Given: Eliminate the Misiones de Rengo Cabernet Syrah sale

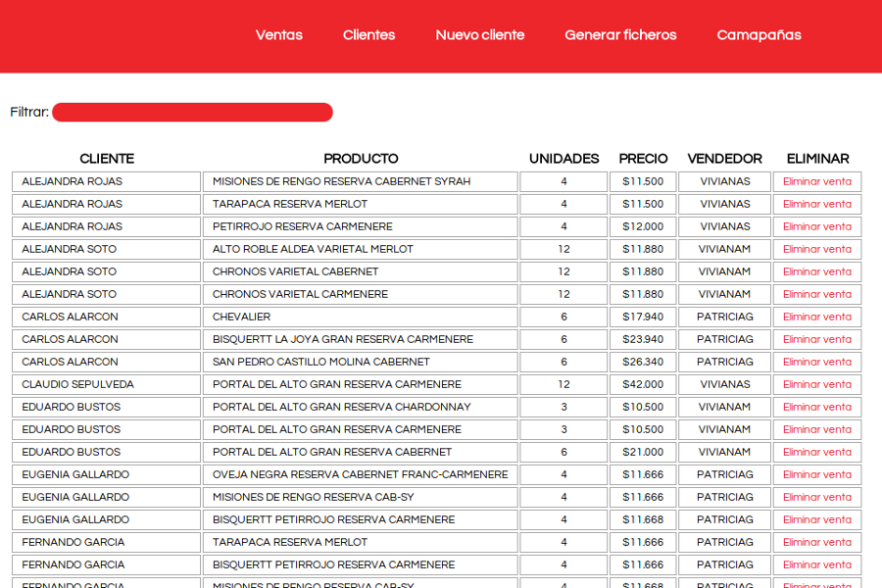Looking at the screenshot, I should pos(816,181).
